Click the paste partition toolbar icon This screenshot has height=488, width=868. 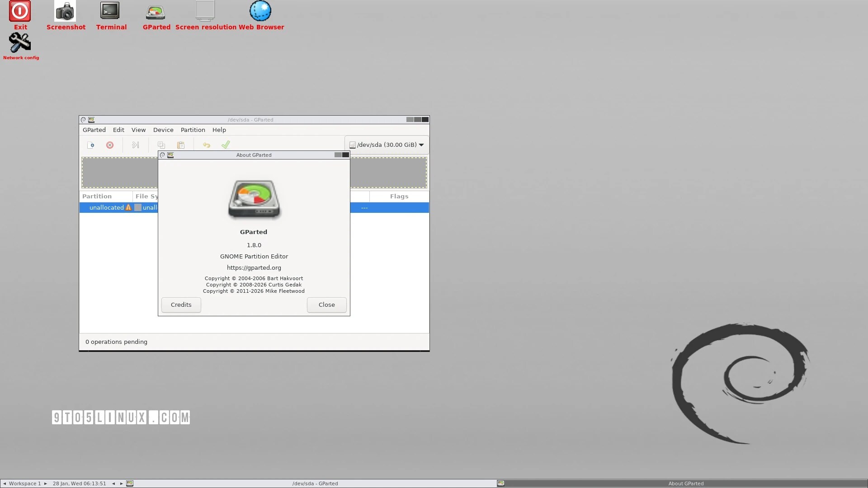(x=181, y=145)
